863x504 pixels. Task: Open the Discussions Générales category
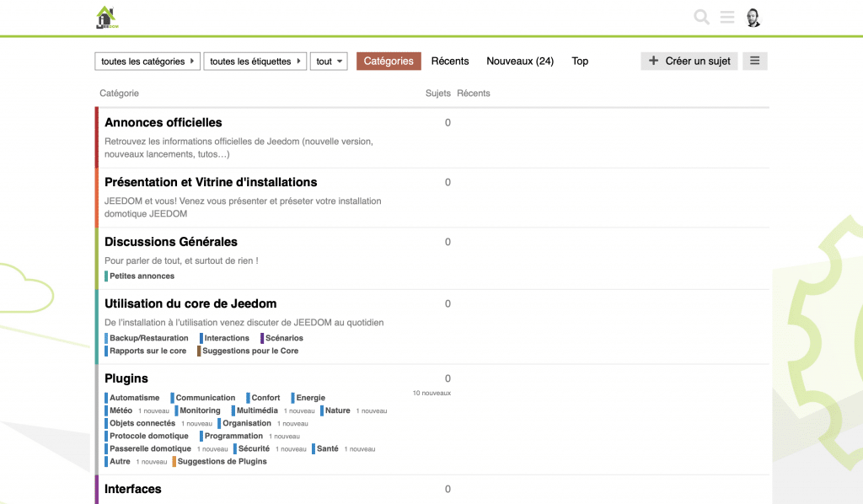pyautogui.click(x=171, y=242)
